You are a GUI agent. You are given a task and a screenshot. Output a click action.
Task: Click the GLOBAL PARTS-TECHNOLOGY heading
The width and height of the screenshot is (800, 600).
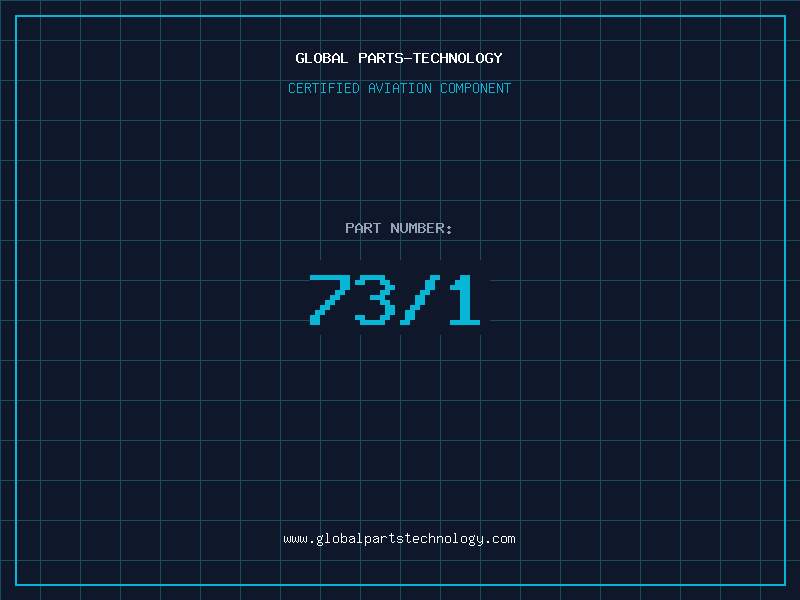(399, 58)
